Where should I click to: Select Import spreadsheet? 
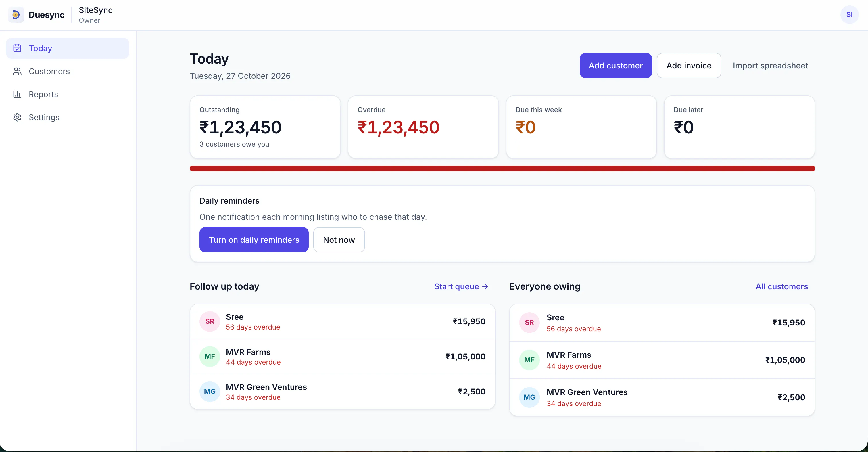pyautogui.click(x=770, y=66)
